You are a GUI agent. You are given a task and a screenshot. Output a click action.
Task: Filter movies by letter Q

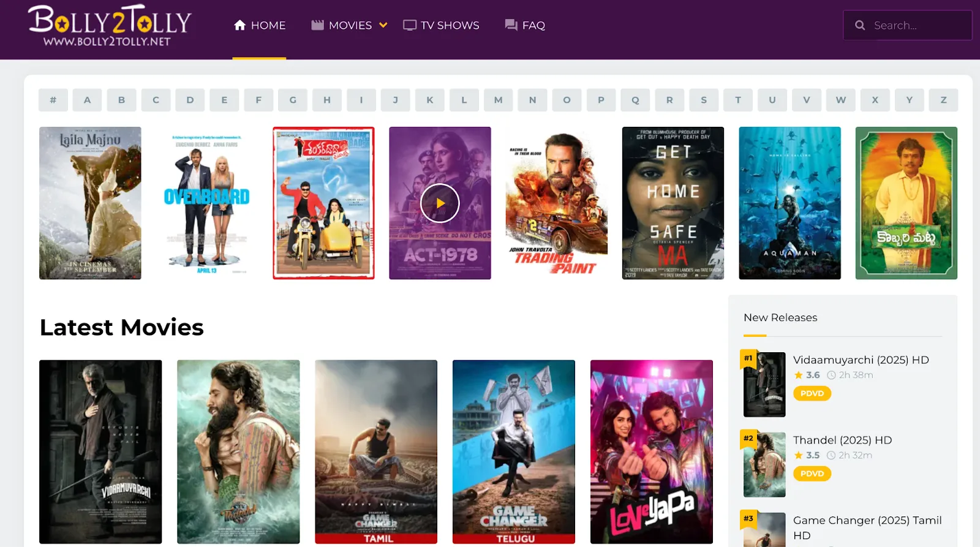click(x=635, y=100)
